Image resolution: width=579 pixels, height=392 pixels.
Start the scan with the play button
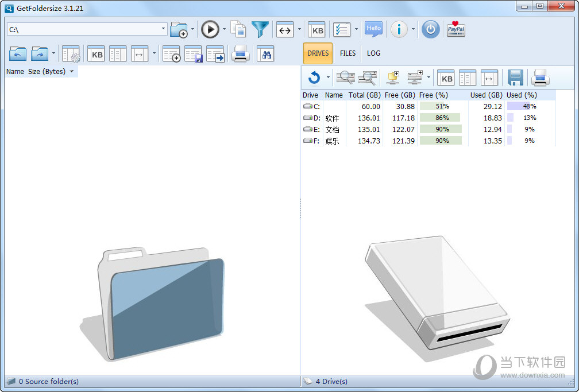(210, 29)
